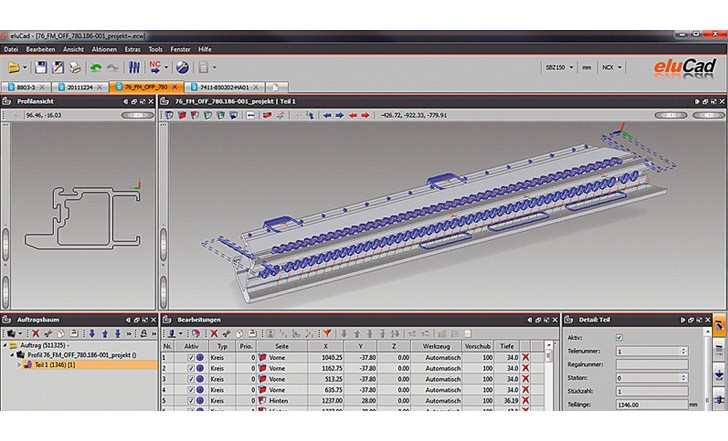Open the dropdown next to the greyed clipboard icon
This screenshot has height=441, width=728.
click(214, 67)
